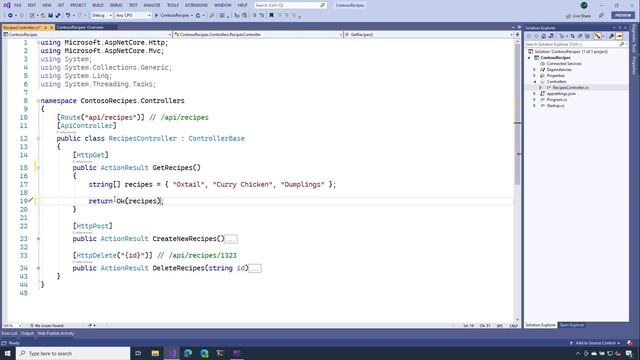Toggle Show All Files in Solution Explorer
The width and height of the screenshot is (640, 360).
coord(587,36)
